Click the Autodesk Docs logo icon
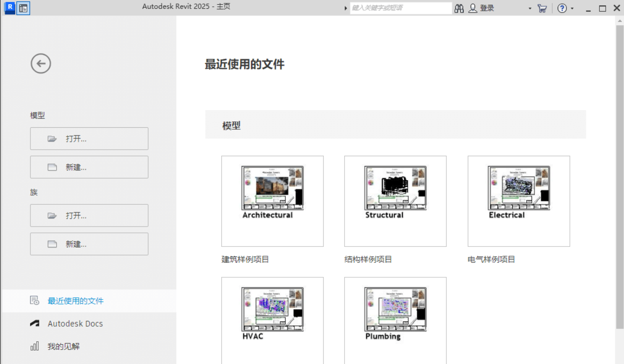The image size is (624, 364). coord(34,323)
